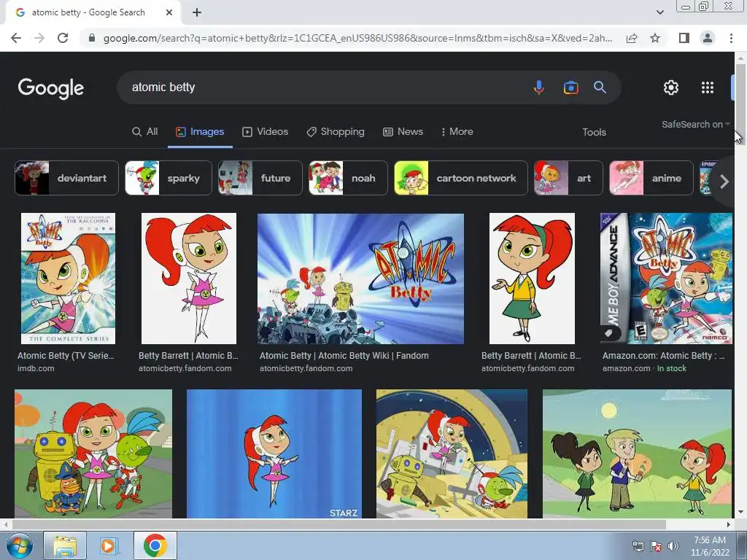Switch to the Shopping tab
This screenshot has height=560, width=747.
point(336,132)
